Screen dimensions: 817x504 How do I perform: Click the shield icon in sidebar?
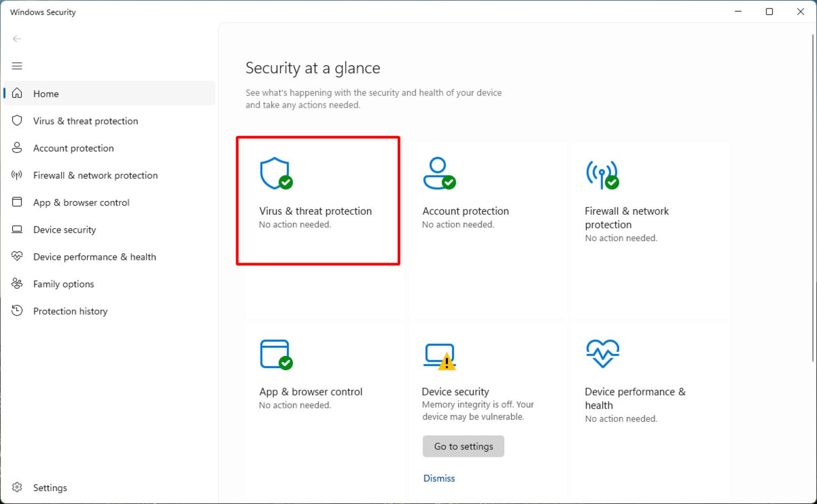click(17, 120)
